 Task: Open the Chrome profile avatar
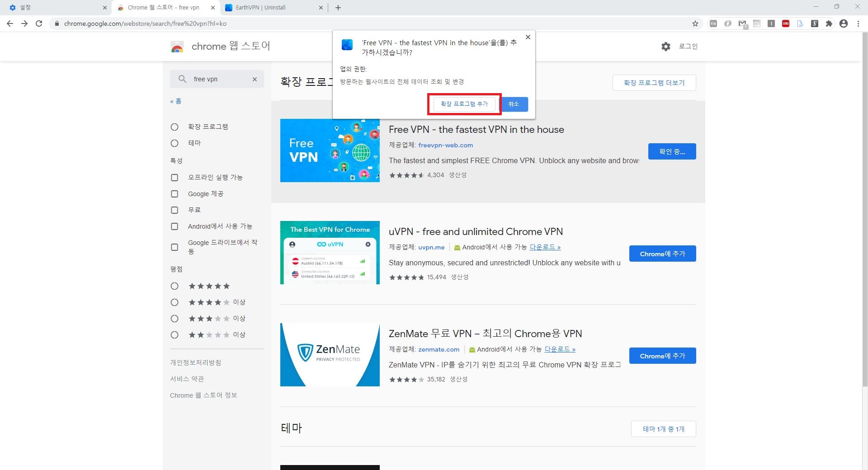[x=844, y=23]
